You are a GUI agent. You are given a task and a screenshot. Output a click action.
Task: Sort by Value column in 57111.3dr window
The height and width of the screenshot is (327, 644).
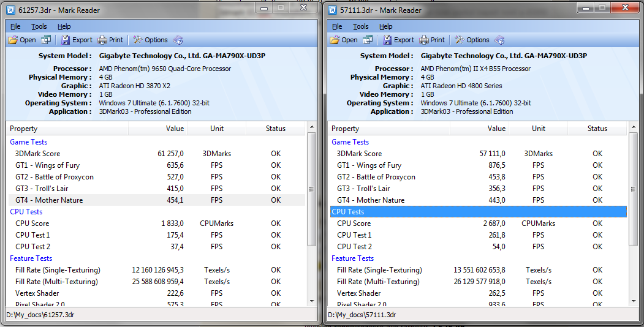coord(480,129)
